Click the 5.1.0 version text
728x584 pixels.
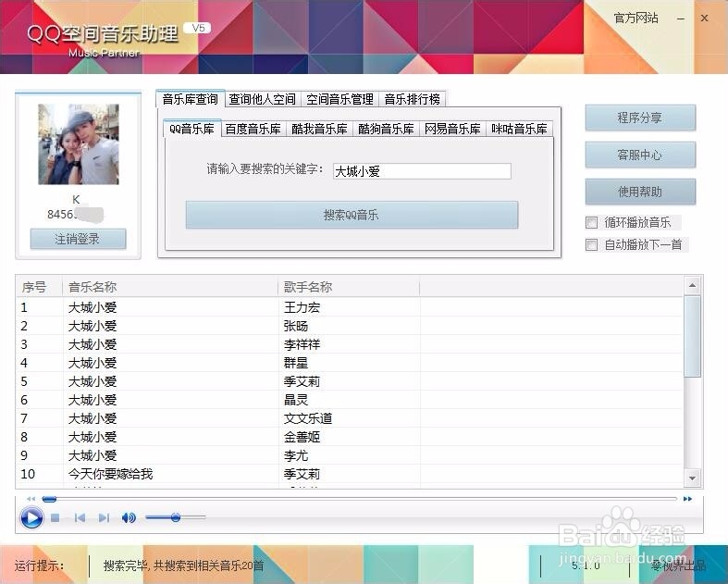click(x=586, y=565)
